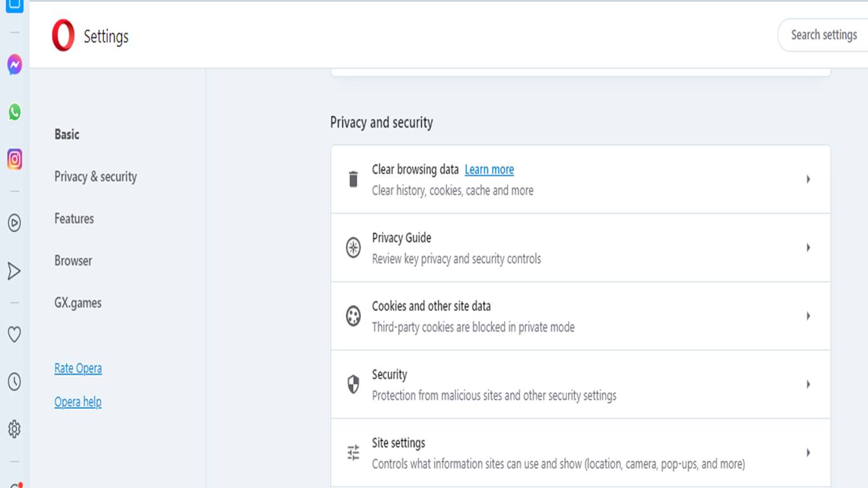Select Browser in the settings menu
The image size is (868, 488).
(73, 261)
